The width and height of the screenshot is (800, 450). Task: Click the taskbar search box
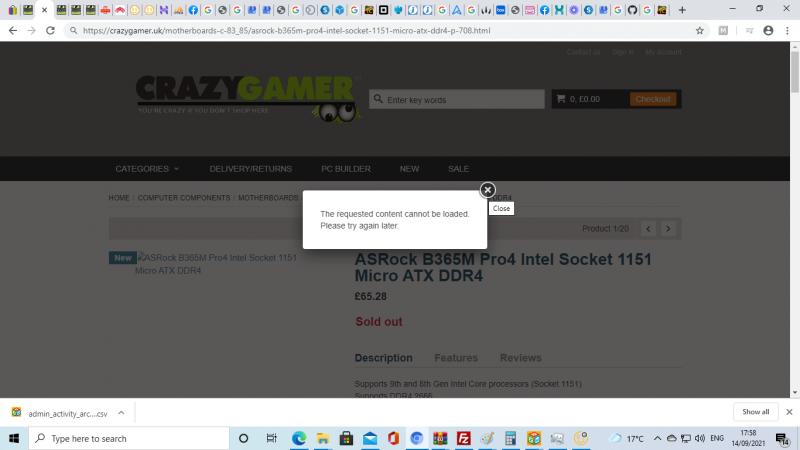pos(129,438)
